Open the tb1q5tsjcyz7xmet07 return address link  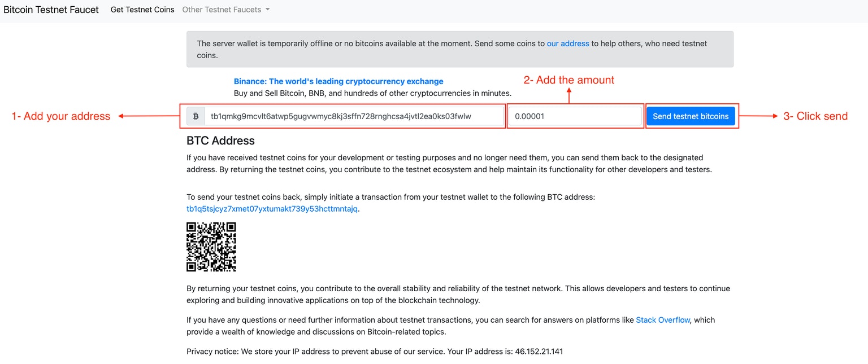pyautogui.click(x=272, y=209)
